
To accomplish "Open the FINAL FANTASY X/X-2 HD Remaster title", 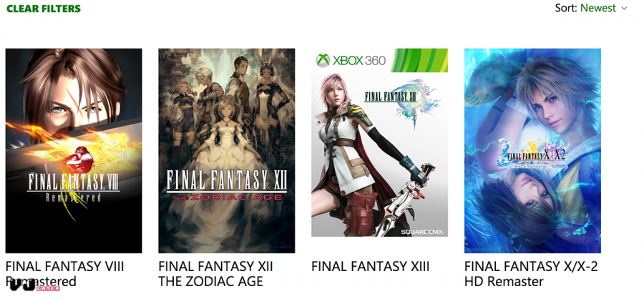I will tap(531, 274).
